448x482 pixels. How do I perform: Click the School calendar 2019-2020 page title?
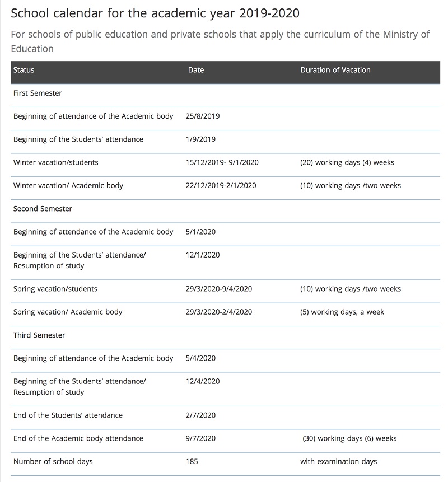(x=155, y=13)
